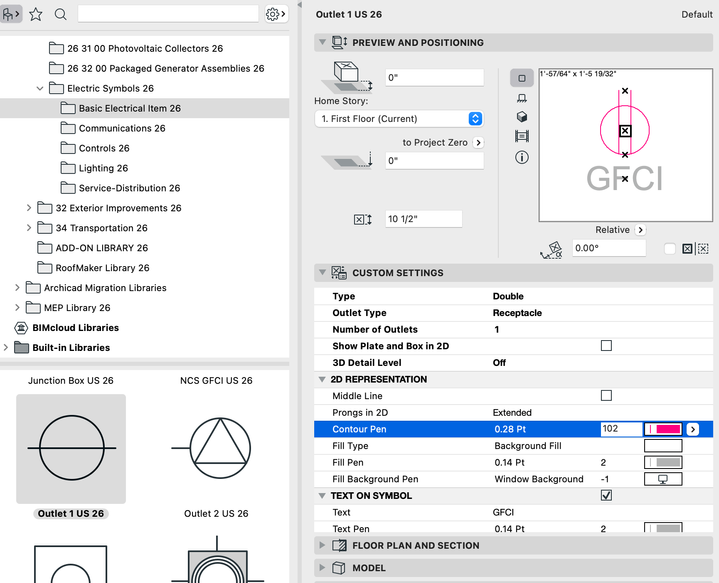719x583 pixels.
Task: Click the magenta Contour Pen color swatch
Action: 663,429
